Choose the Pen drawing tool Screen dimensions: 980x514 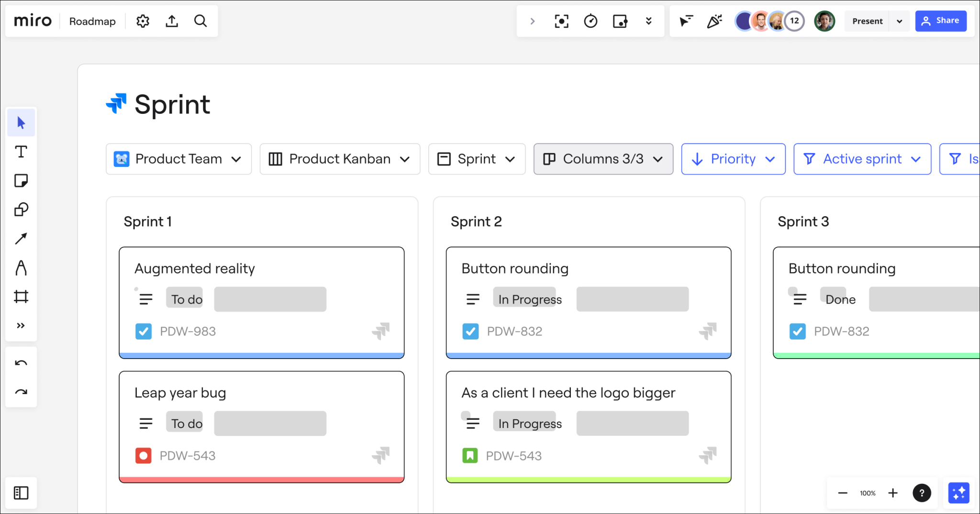(21, 268)
